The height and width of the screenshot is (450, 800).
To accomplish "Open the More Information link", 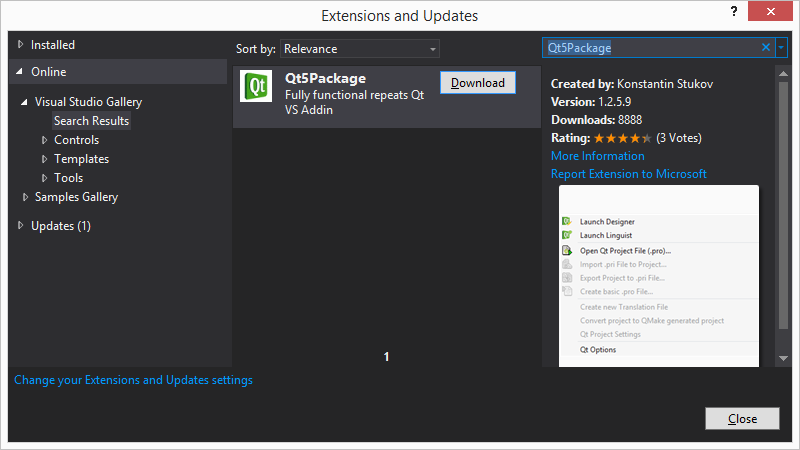I will pyautogui.click(x=597, y=156).
